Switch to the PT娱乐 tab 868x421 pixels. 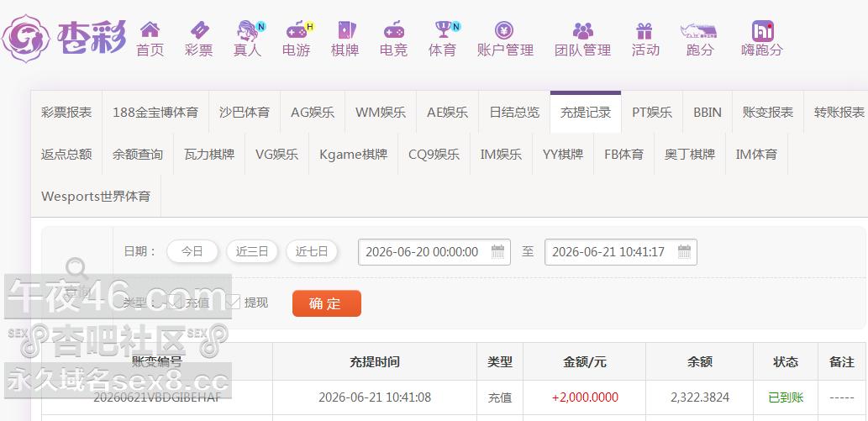[x=652, y=113]
